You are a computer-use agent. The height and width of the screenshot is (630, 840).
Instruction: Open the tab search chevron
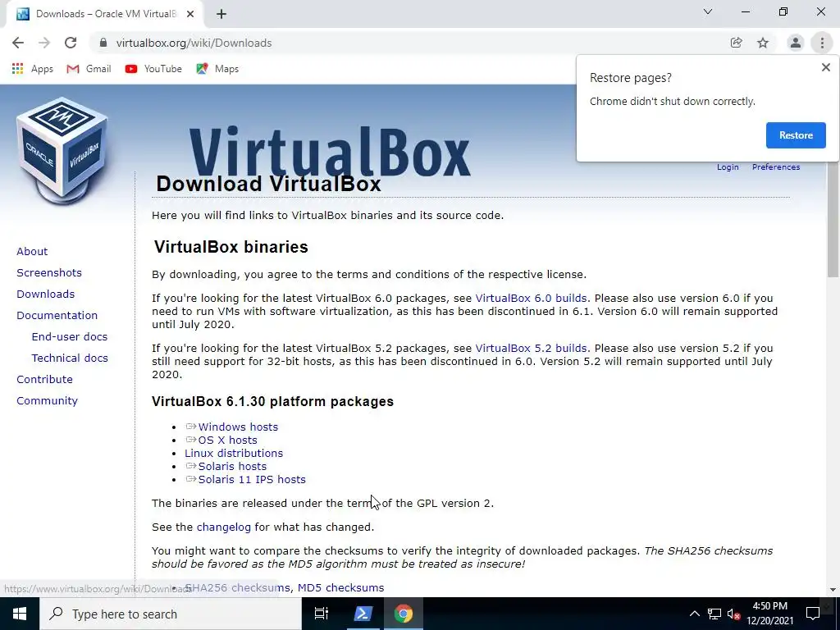[x=708, y=11]
